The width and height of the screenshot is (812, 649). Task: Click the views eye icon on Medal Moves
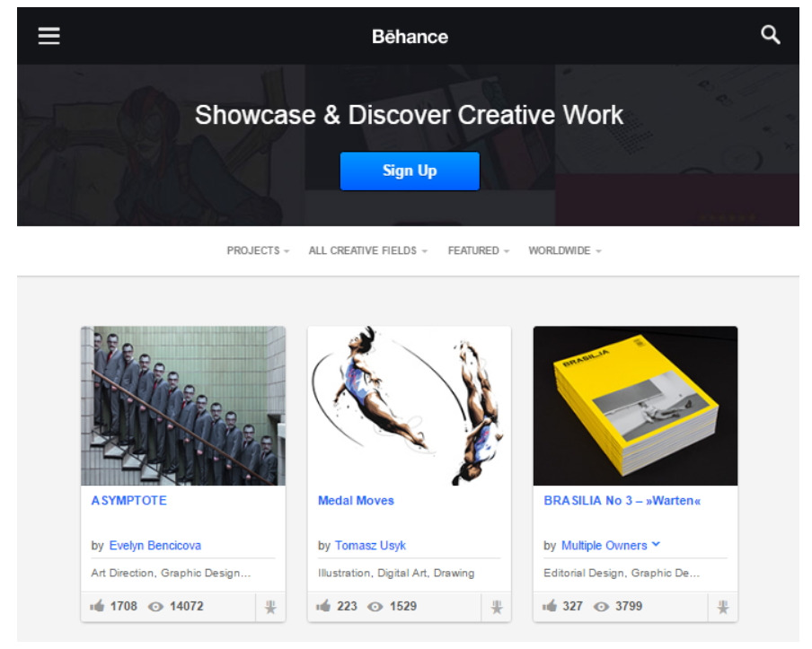[375, 607]
